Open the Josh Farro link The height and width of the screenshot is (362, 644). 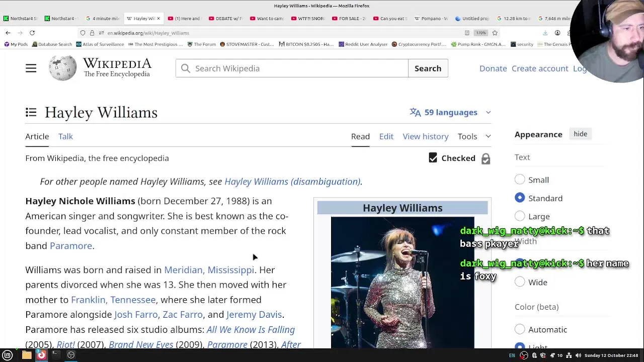pyautogui.click(x=136, y=314)
